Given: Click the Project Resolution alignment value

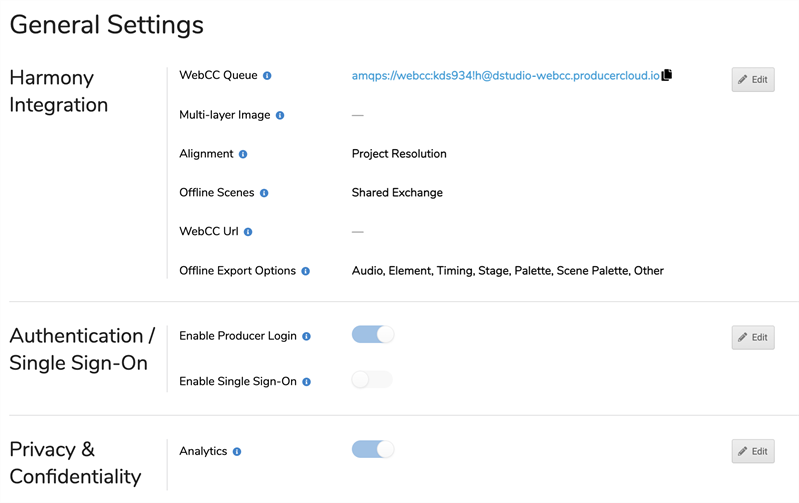Looking at the screenshot, I should (x=399, y=154).
